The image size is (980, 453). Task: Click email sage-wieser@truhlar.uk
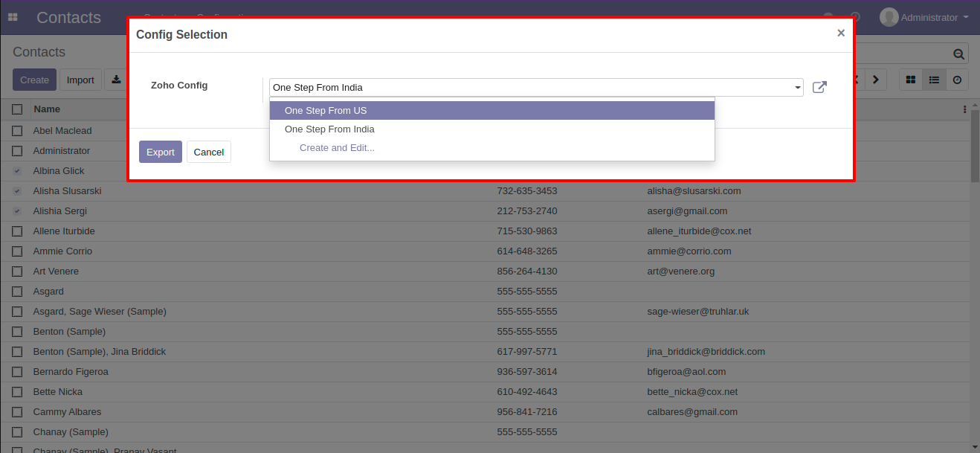(698, 312)
